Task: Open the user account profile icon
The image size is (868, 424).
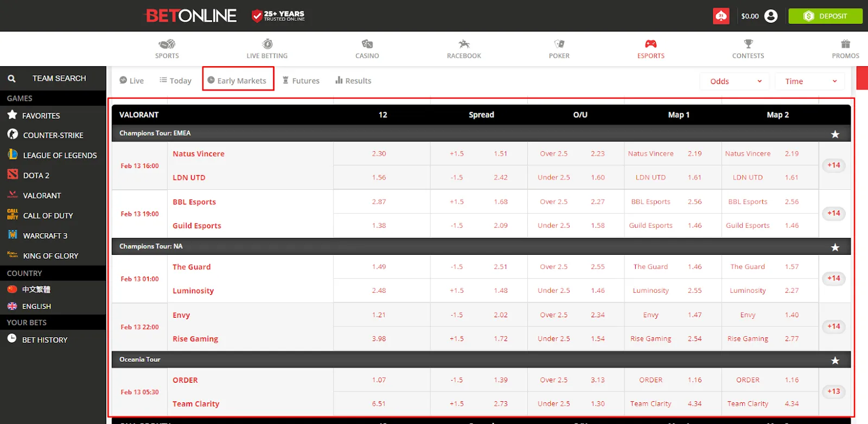Action: click(x=771, y=16)
